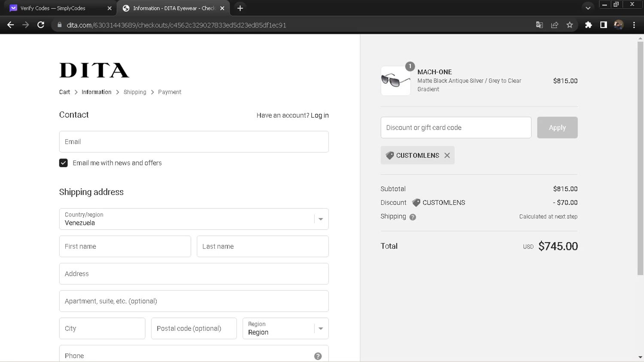This screenshot has width=644, height=362.
Task: Close the DITA Eyewear checkout tab
Action: point(222,8)
